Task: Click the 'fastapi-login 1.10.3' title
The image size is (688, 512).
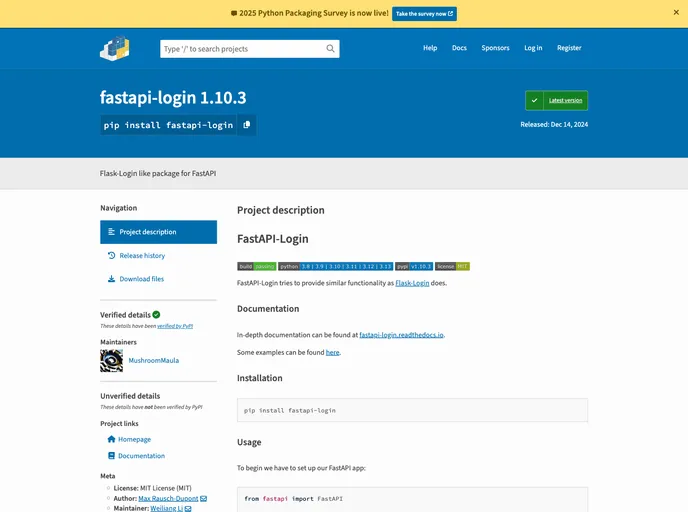Action: tap(173, 97)
